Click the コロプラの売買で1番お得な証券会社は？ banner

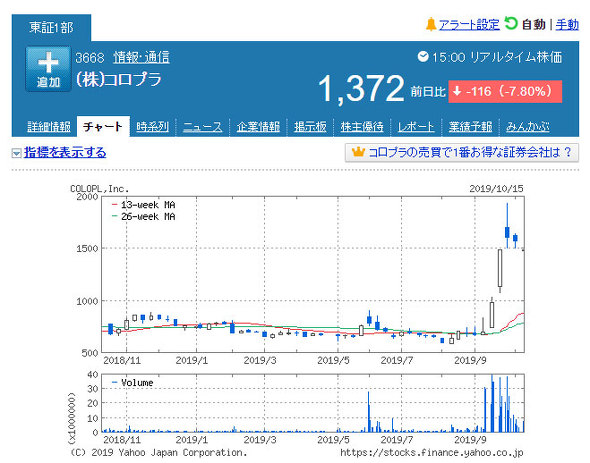(x=462, y=153)
